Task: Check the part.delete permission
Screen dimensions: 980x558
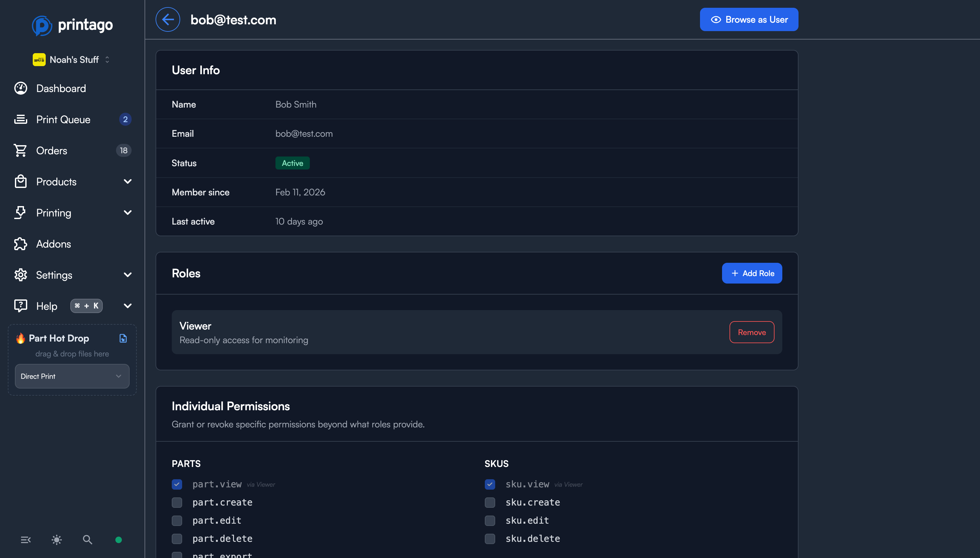Action: point(177,539)
